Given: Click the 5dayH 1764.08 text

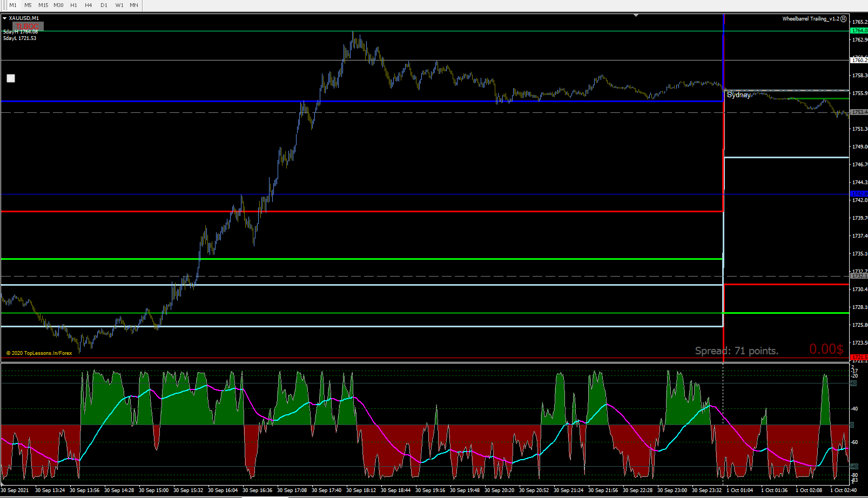Looking at the screenshot, I should click(x=21, y=32).
